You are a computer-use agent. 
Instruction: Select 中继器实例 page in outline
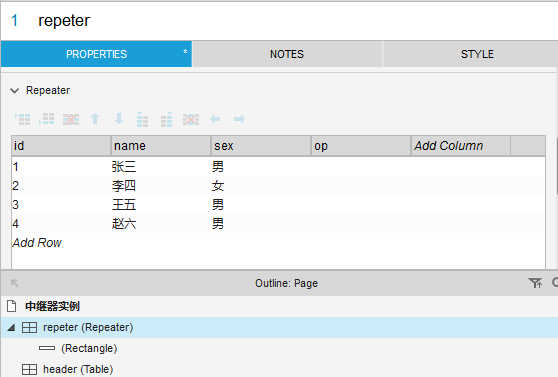(52, 306)
